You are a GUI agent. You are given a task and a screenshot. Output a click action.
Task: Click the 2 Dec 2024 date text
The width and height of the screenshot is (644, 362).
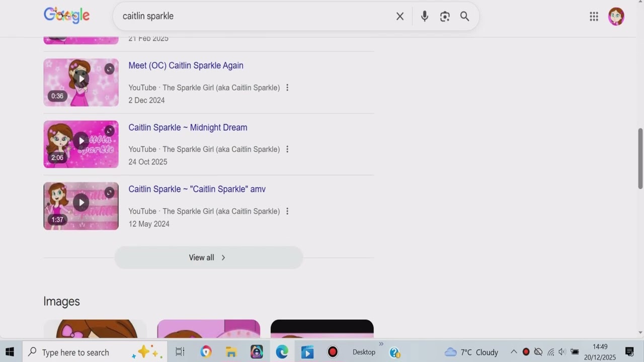point(146,100)
